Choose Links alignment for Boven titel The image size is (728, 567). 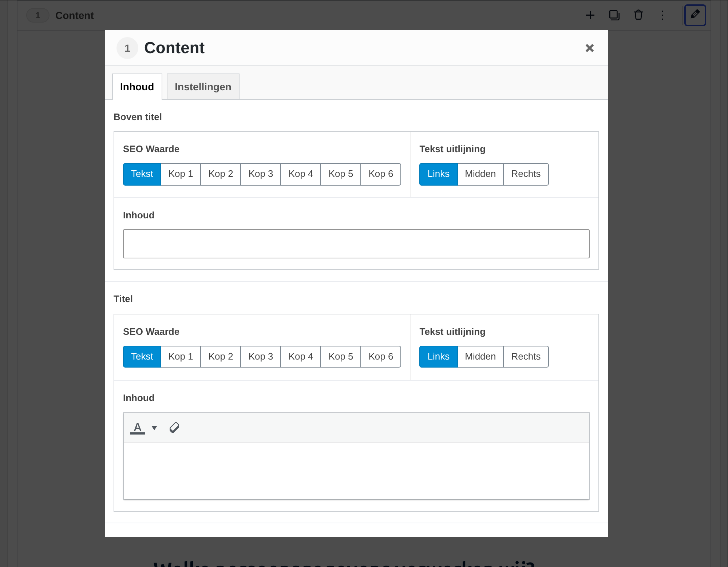tap(438, 174)
